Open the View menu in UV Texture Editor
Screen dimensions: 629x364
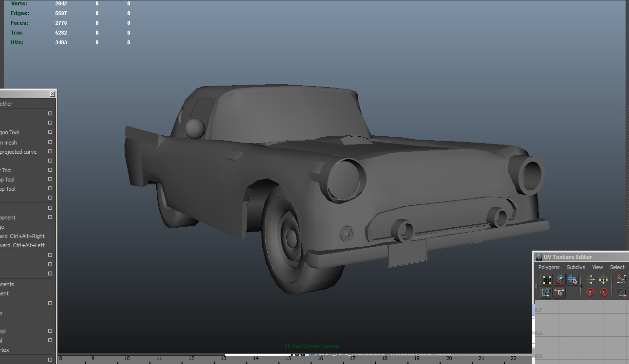click(597, 267)
